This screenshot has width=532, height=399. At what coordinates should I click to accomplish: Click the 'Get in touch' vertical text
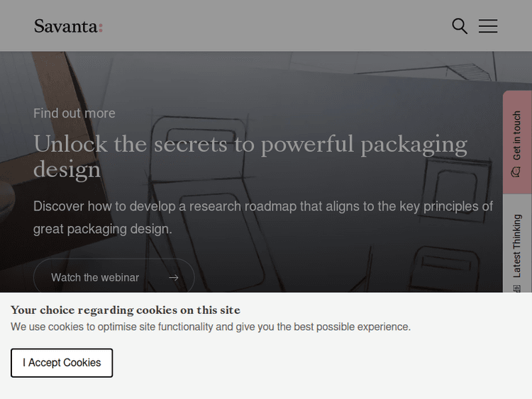pyautogui.click(x=517, y=135)
